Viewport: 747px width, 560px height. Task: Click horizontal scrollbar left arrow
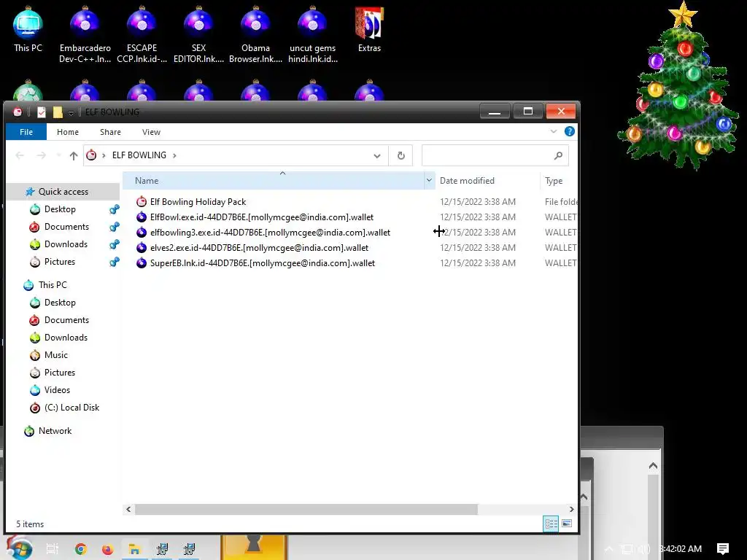[x=128, y=509]
